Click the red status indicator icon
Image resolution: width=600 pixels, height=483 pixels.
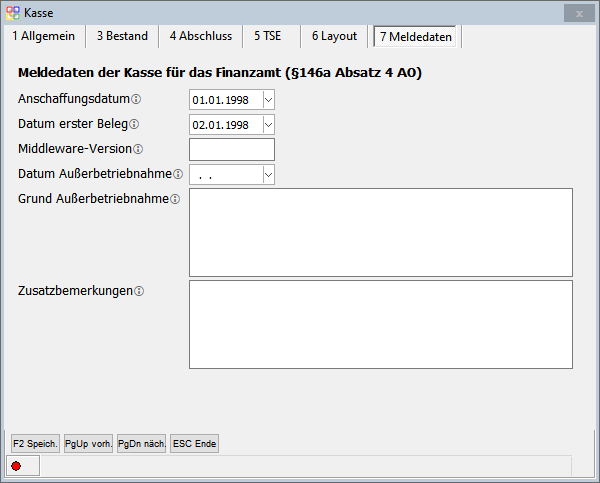click(16, 466)
